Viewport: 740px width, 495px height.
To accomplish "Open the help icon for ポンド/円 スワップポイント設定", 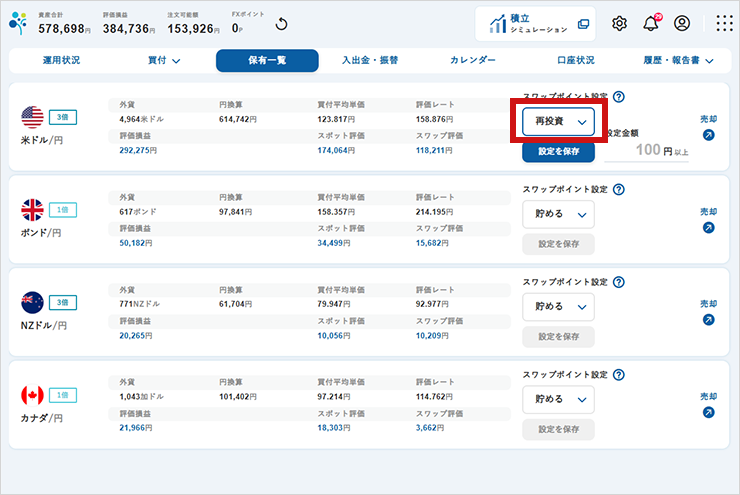I will point(619,189).
